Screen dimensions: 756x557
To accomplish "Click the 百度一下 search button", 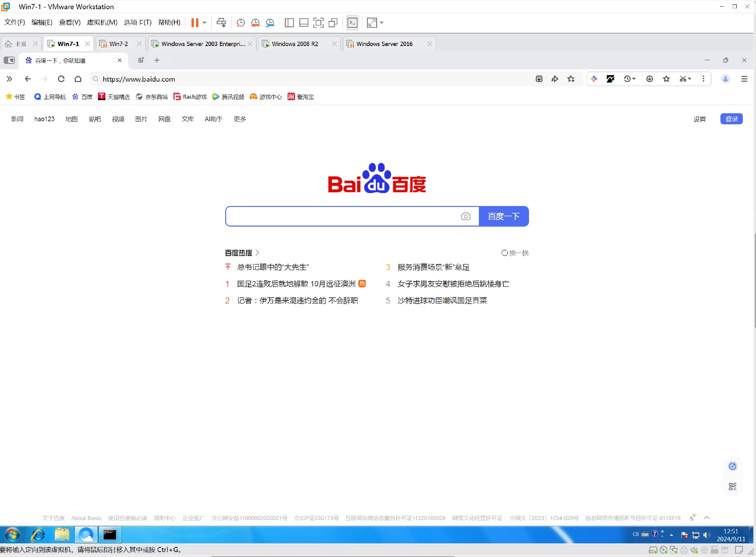I will [504, 216].
